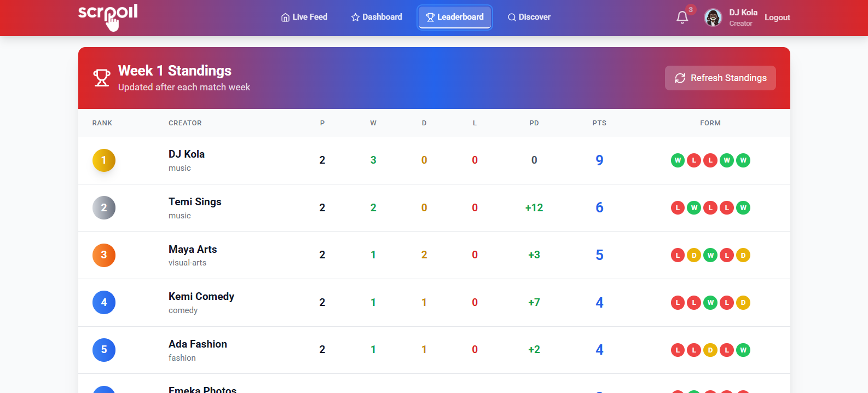The width and height of the screenshot is (868, 393).
Task: Click the star icon beside Dashboard
Action: (355, 18)
